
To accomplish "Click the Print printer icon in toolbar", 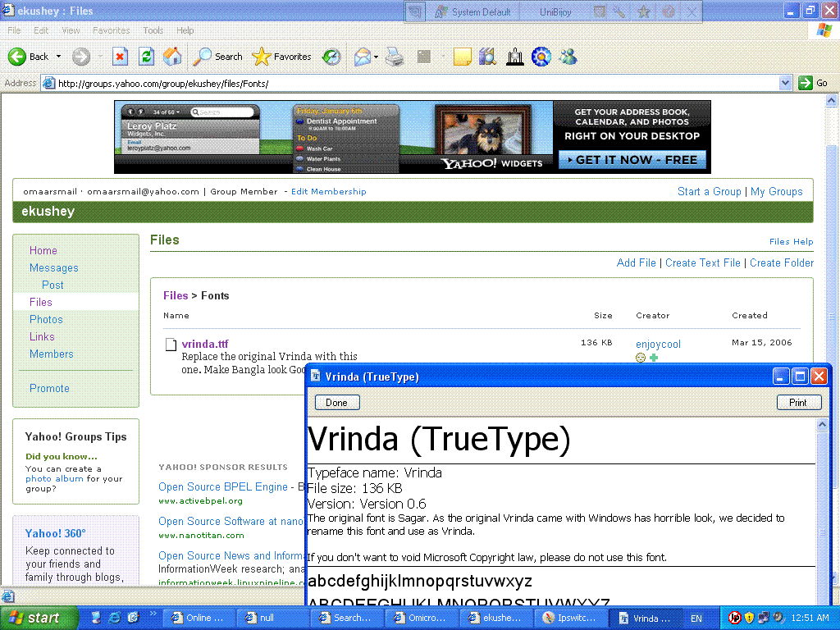I will pos(395,57).
